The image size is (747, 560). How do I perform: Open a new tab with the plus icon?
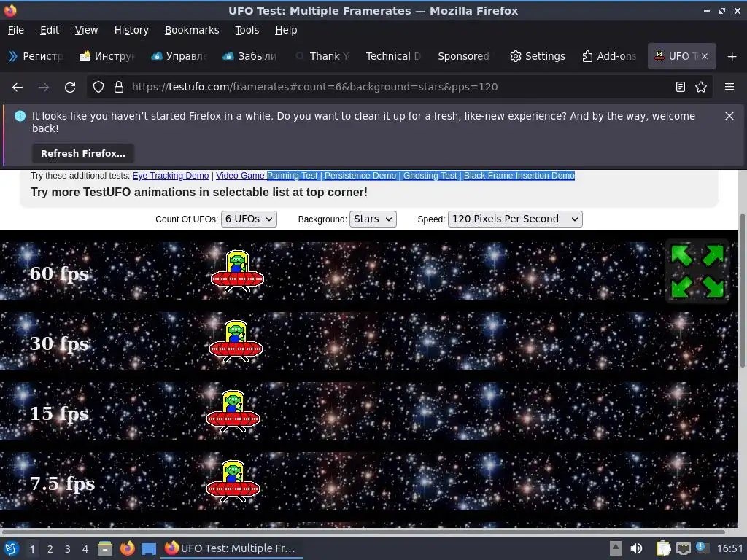[732, 57]
